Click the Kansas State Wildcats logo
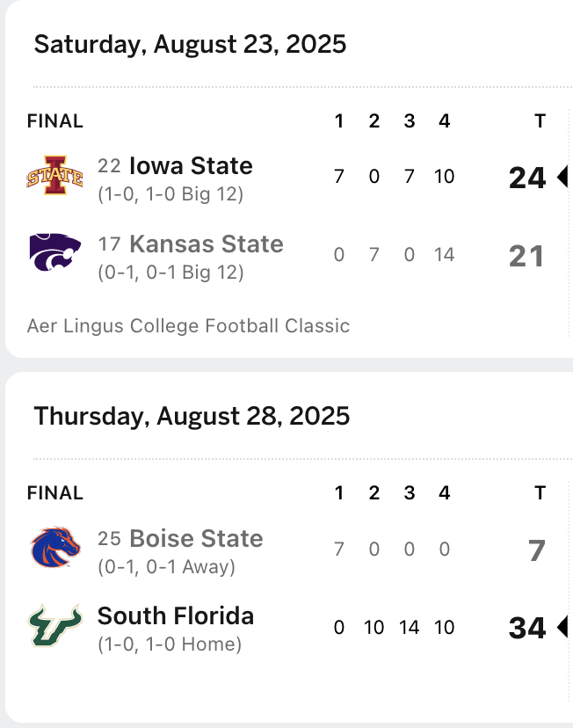This screenshot has height=728, width=573. (55, 255)
